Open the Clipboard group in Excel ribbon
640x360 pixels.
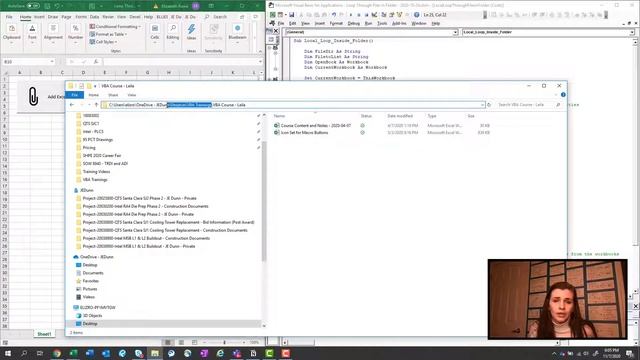click(x=11, y=33)
